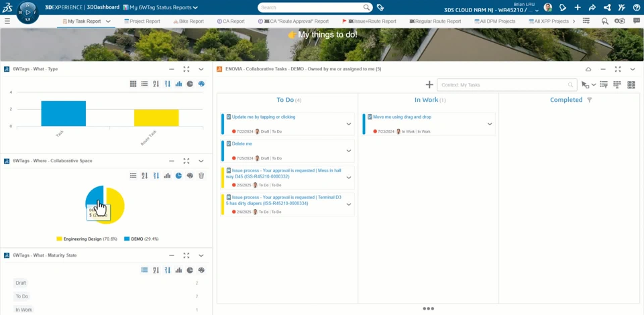Expand the 'Delete me' task card
Image resolution: width=644 pixels, height=315 pixels.
[349, 151]
